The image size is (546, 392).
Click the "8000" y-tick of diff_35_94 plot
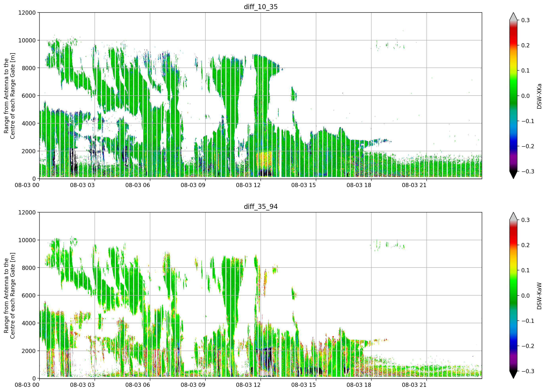coord(29,268)
